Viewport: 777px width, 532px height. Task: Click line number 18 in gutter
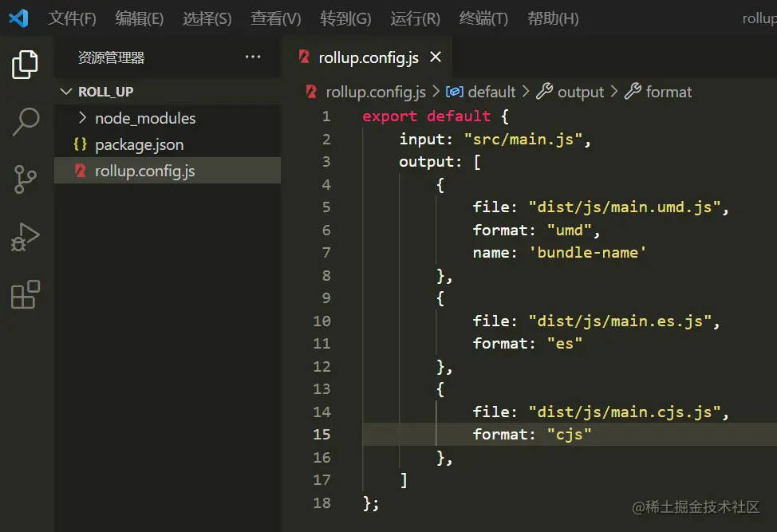coord(321,502)
